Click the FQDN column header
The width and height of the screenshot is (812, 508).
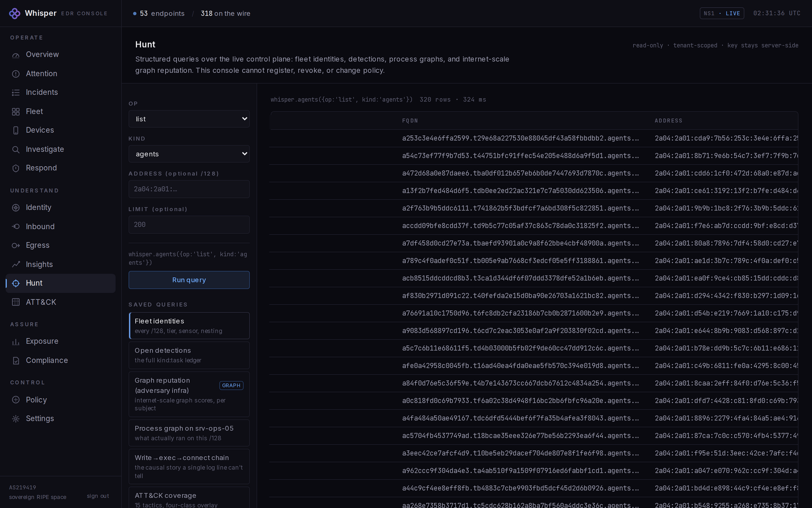point(410,121)
